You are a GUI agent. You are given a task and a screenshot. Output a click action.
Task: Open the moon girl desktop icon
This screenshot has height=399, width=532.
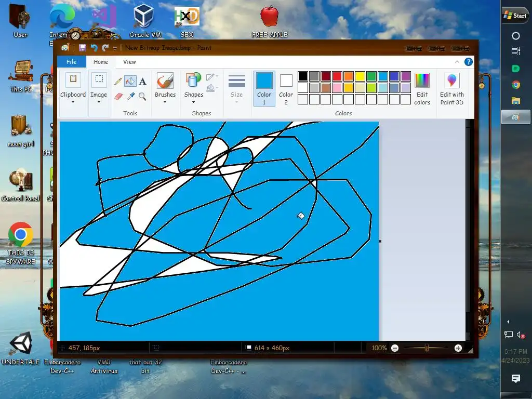pos(21,130)
